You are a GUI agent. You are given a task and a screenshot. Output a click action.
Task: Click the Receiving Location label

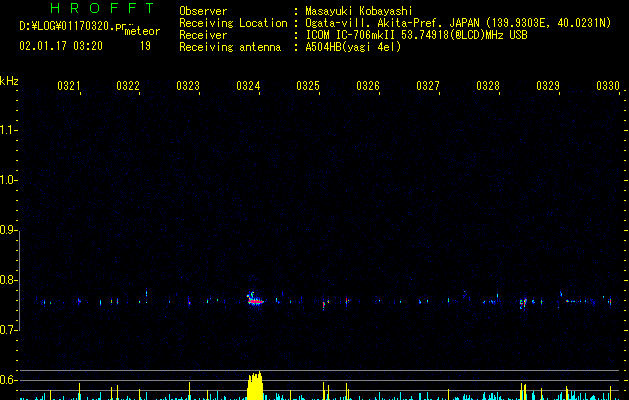(233, 23)
